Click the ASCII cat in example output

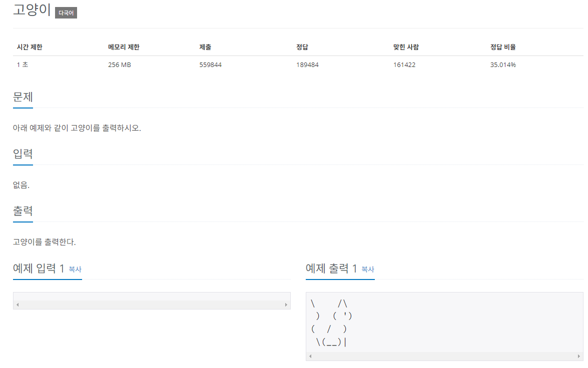pyautogui.click(x=331, y=322)
